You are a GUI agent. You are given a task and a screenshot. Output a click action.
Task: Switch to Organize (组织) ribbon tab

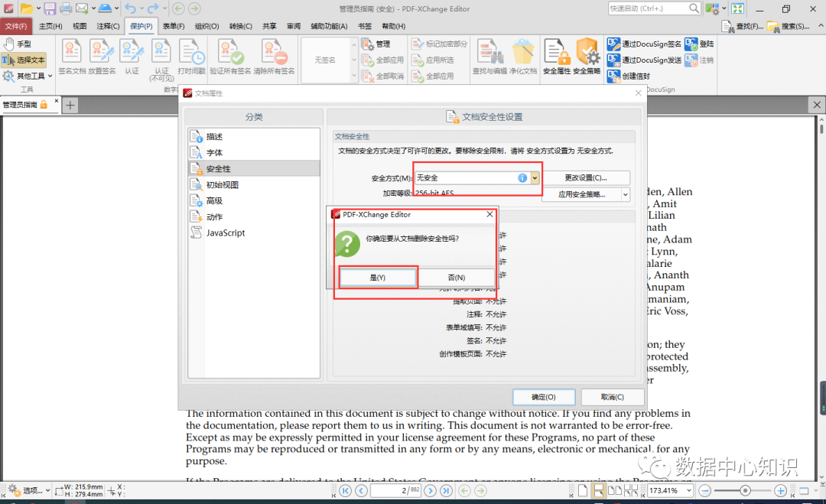point(207,26)
